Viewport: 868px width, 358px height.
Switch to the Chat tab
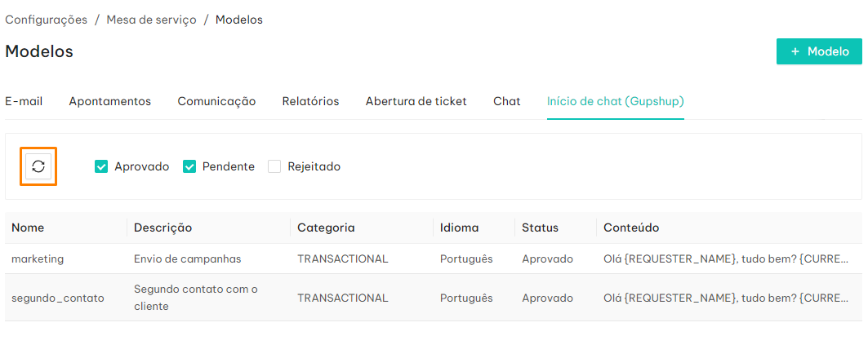click(x=507, y=102)
